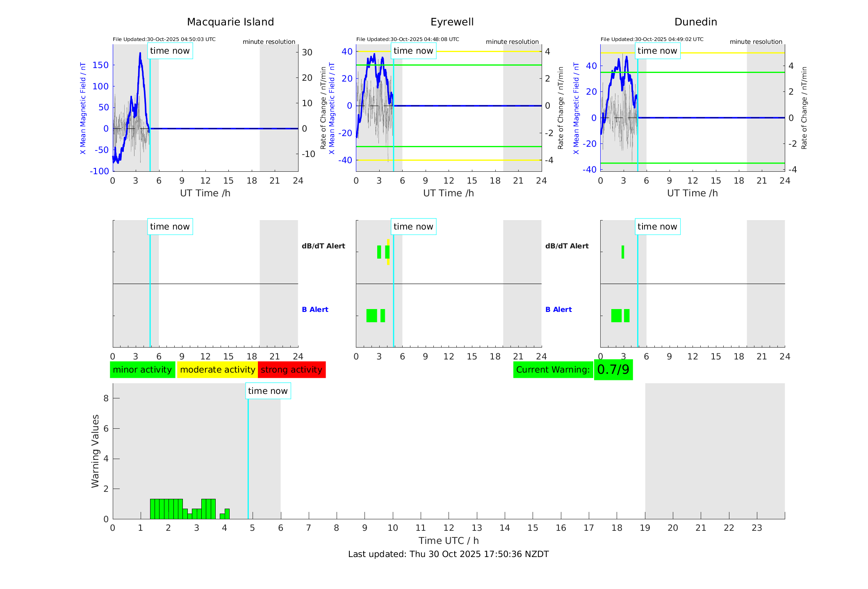Click the large green Eyrewell B Alert block
The height and width of the screenshot is (589, 868).
pyautogui.click(x=371, y=316)
